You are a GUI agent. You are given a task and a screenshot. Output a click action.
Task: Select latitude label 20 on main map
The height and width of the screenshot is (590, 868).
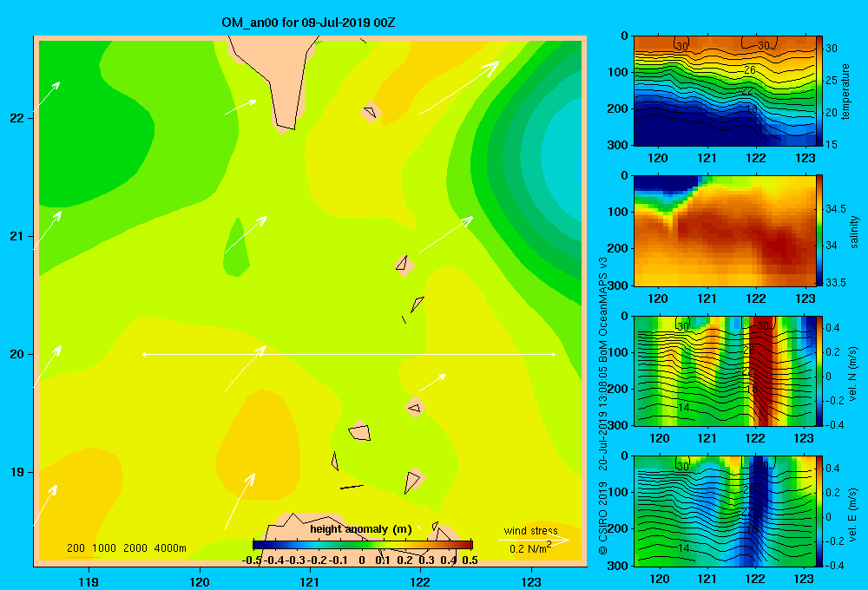(16, 354)
